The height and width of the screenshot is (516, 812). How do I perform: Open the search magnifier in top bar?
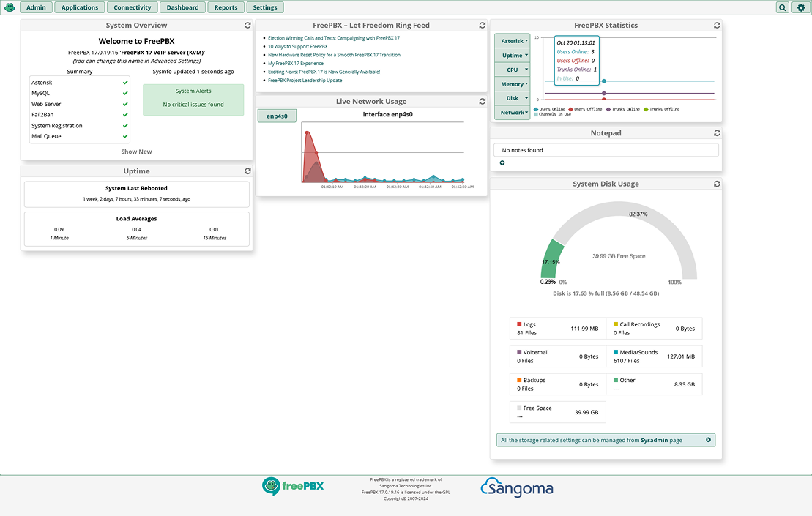tap(783, 7)
